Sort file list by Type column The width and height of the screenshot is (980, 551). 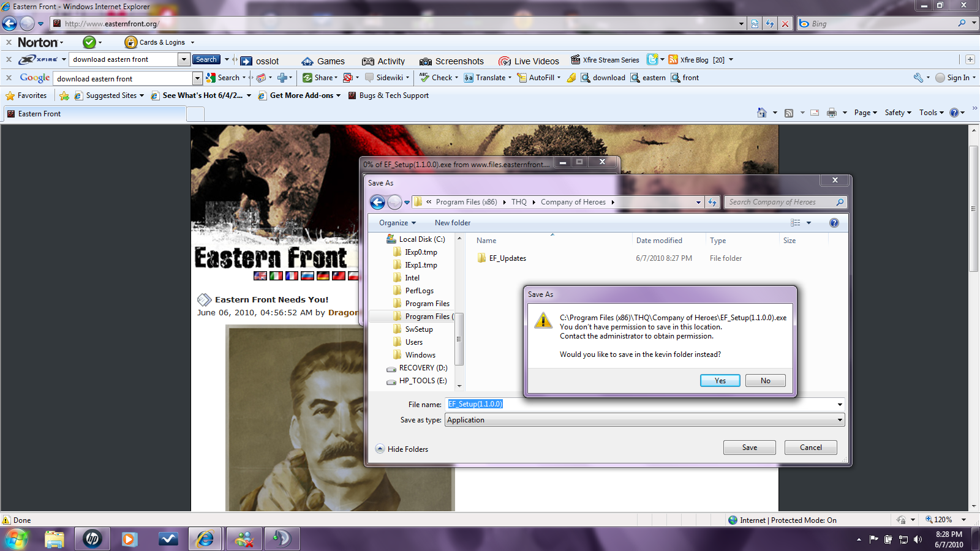coord(718,241)
